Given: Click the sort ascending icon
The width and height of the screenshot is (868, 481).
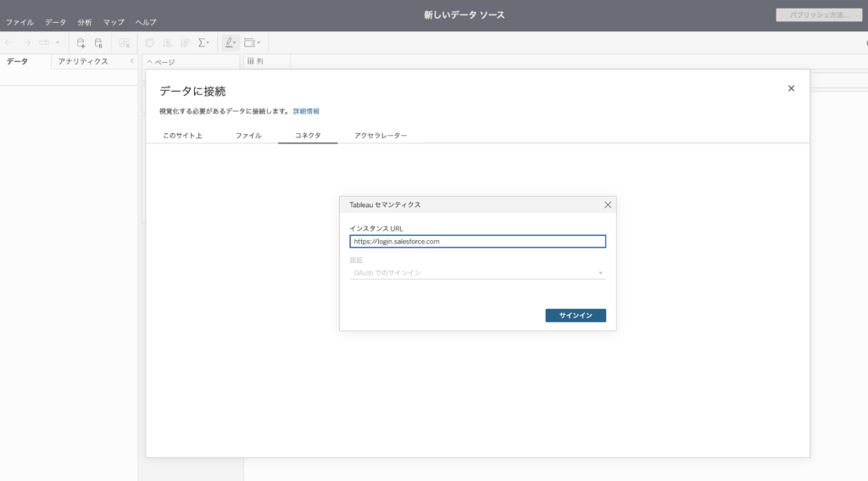Looking at the screenshot, I should pyautogui.click(x=167, y=42).
